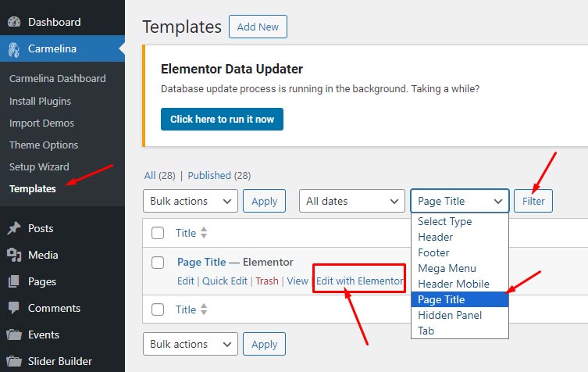Click the Carmelina theme icon

(x=14, y=49)
